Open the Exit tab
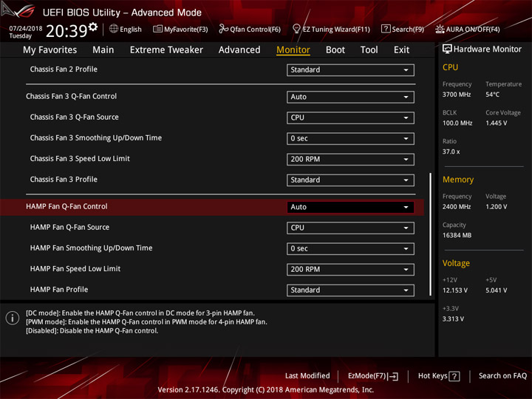Screen dimensions: 532x399 click(x=401, y=50)
